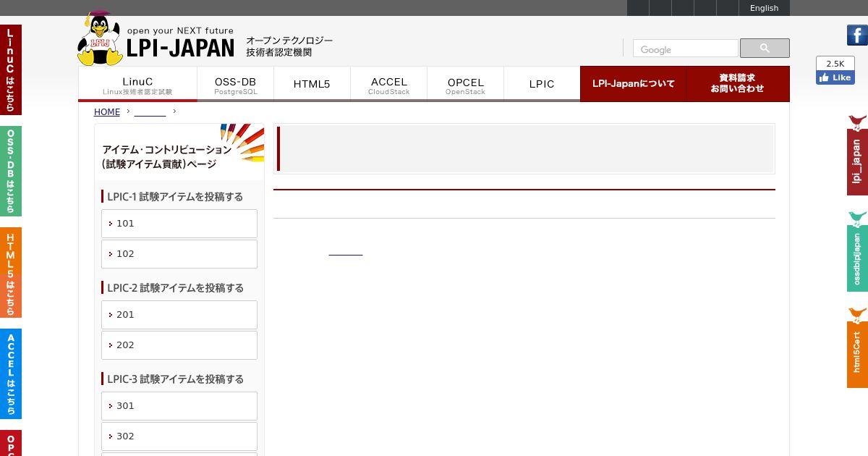Click the underlined link in main content
This screenshot has width=868, height=456.
[x=345, y=251]
